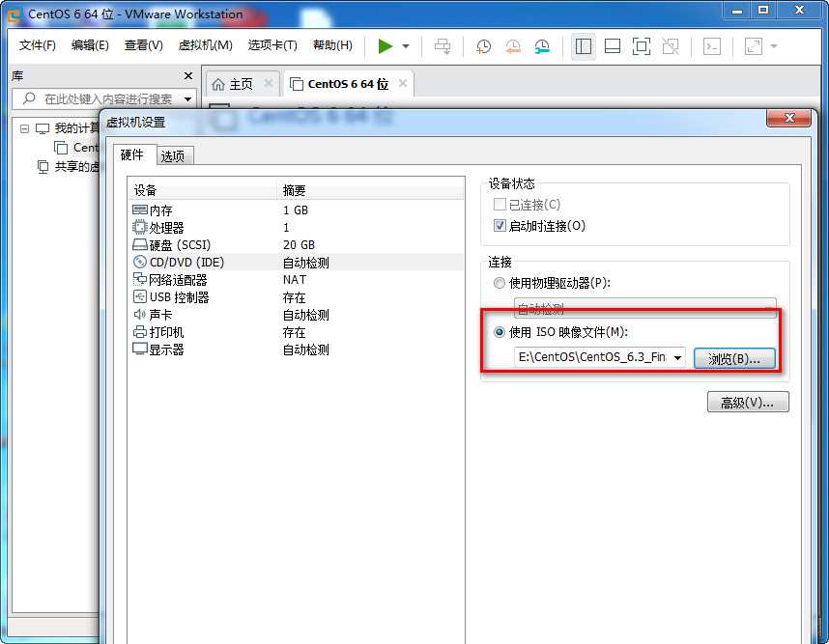Toggle the 启动时连接(O) checkbox
Screen dimensions: 829x644
pos(500,226)
